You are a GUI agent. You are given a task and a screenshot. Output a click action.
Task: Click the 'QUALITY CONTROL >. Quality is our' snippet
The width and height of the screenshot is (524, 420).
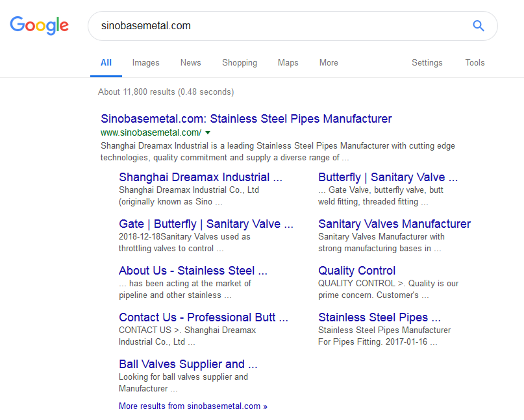[x=388, y=289]
